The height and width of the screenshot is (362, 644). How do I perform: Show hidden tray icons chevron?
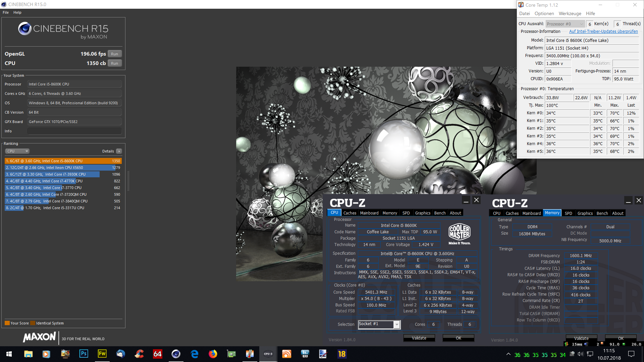click(508, 354)
